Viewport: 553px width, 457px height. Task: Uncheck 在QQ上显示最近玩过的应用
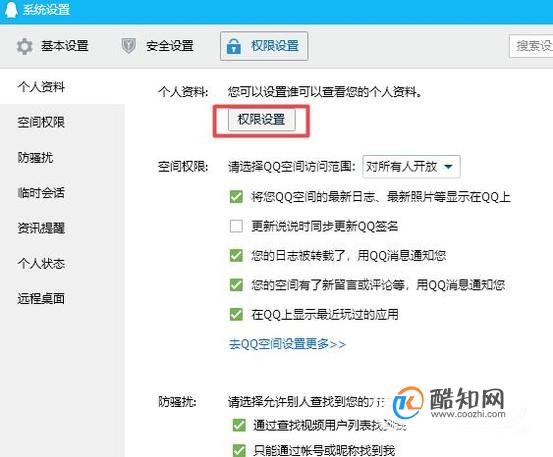236,314
